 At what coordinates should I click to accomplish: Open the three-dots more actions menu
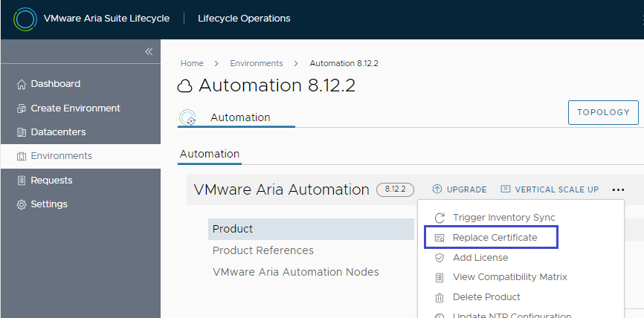[618, 189]
